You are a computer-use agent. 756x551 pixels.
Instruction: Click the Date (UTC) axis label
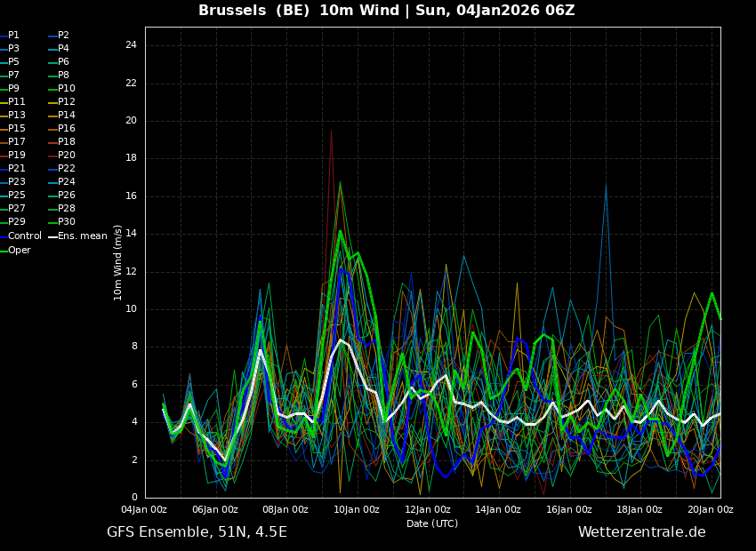432,524
